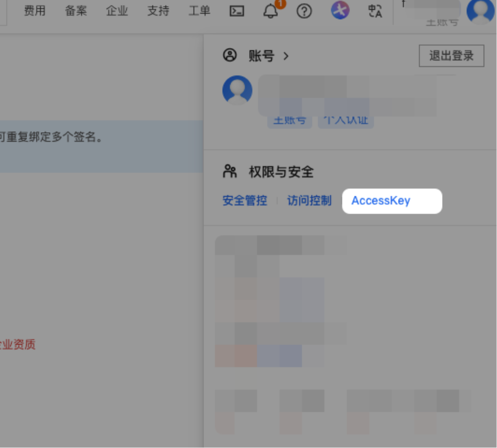Viewport: 497px width, 448px height.
Task: Open the 支持 menu
Action: click(x=158, y=11)
